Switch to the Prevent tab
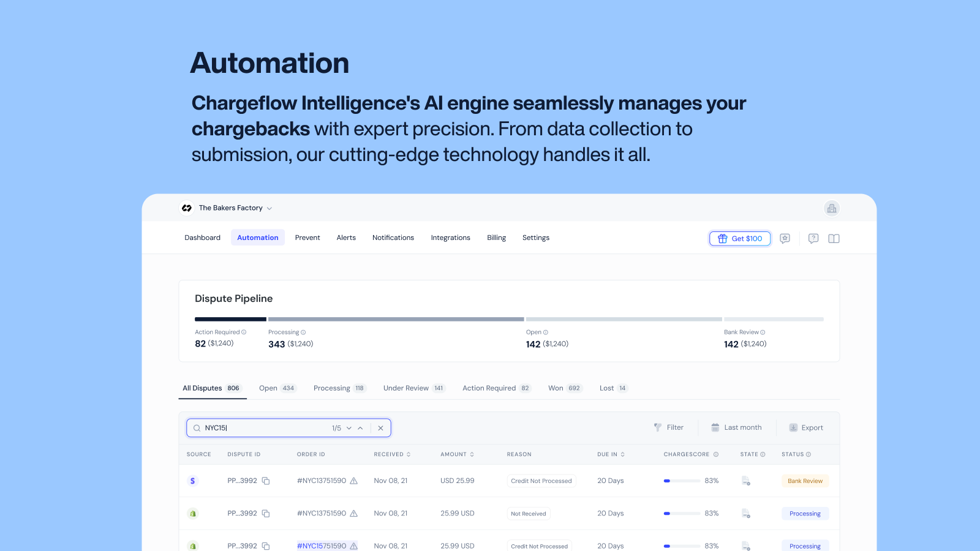This screenshot has width=980, height=551. pos(307,238)
